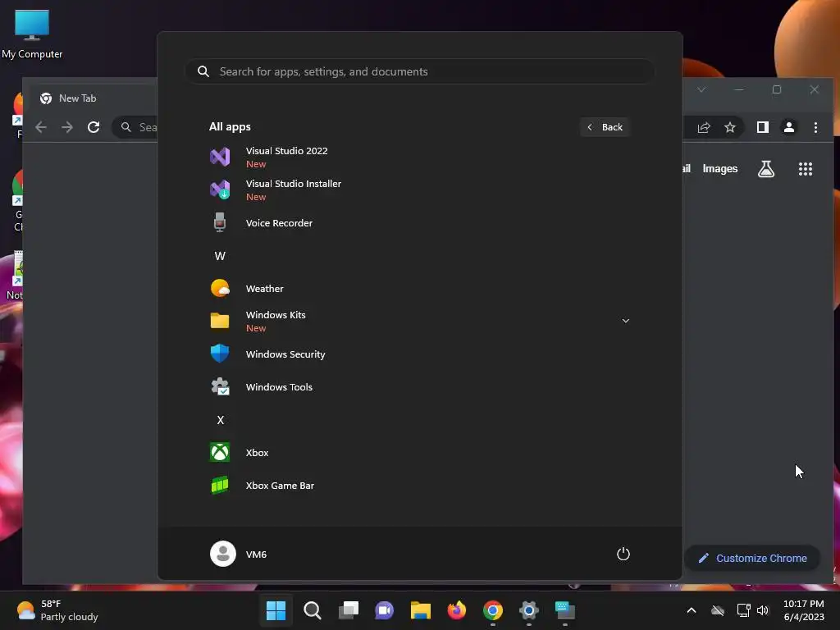Open the Xbox Game Bar icon
This screenshot has height=630, width=840.
[x=220, y=486]
